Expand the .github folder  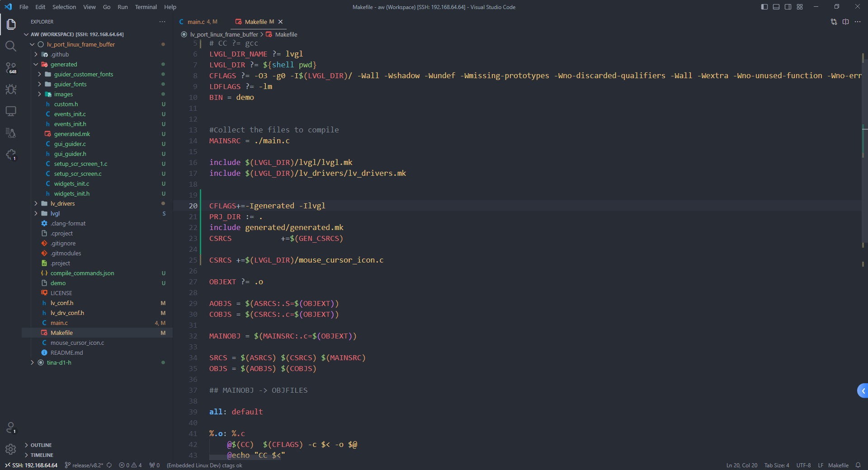coord(36,54)
